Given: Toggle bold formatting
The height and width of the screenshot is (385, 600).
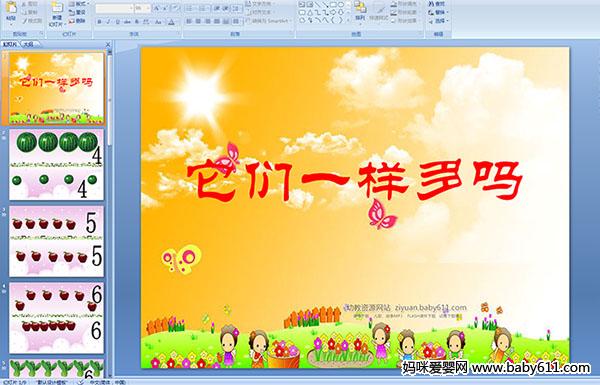Looking at the screenshot, I should pos(99,22).
